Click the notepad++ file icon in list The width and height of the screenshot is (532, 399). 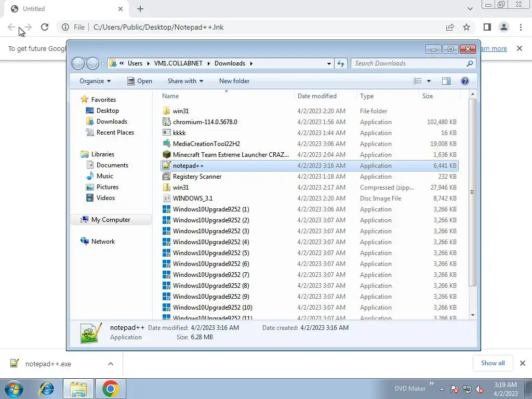tap(166, 166)
